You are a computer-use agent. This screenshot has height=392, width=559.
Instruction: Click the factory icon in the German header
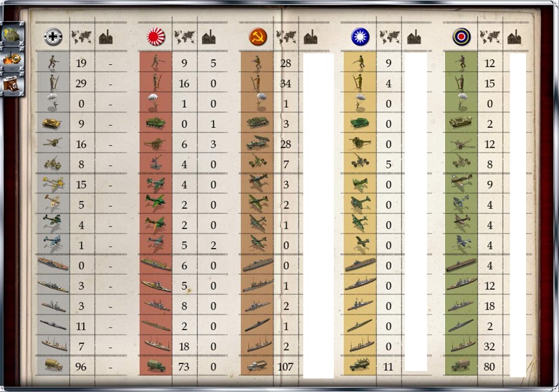pos(106,37)
